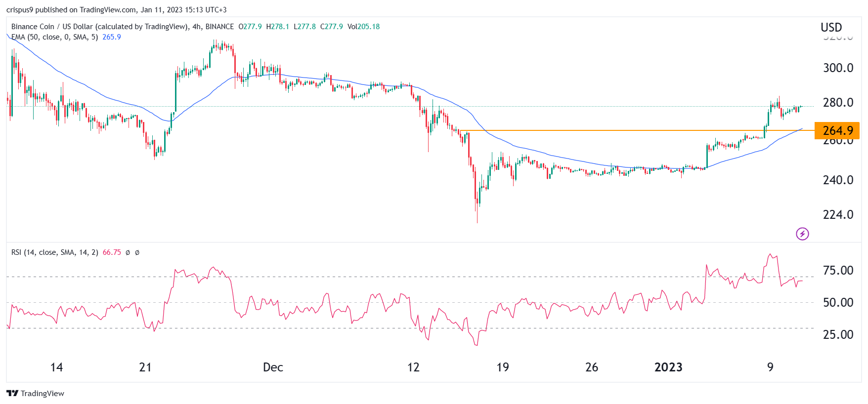
Task: Click the Binance Coin / US Dollar title
Action: coord(123,27)
